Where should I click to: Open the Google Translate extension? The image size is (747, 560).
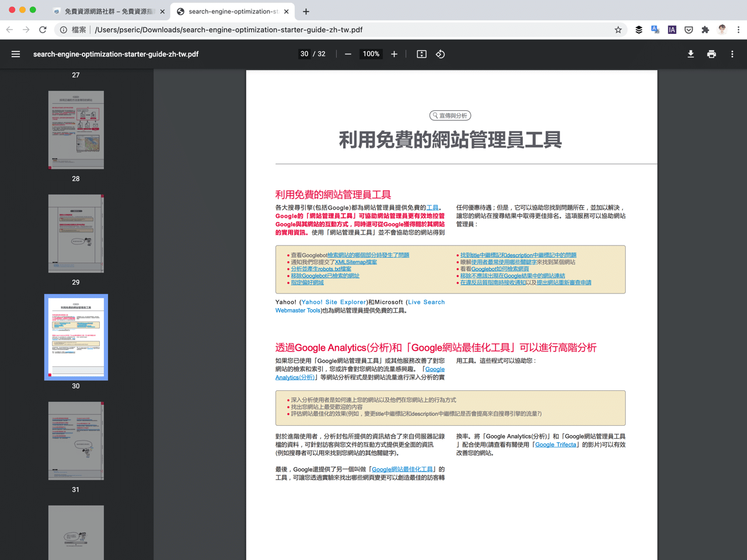[x=655, y=30]
